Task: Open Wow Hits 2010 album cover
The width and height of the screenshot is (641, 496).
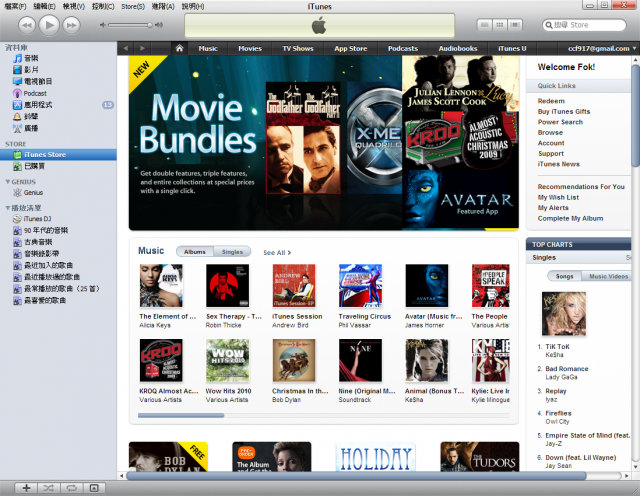Action: pyautogui.click(x=227, y=360)
